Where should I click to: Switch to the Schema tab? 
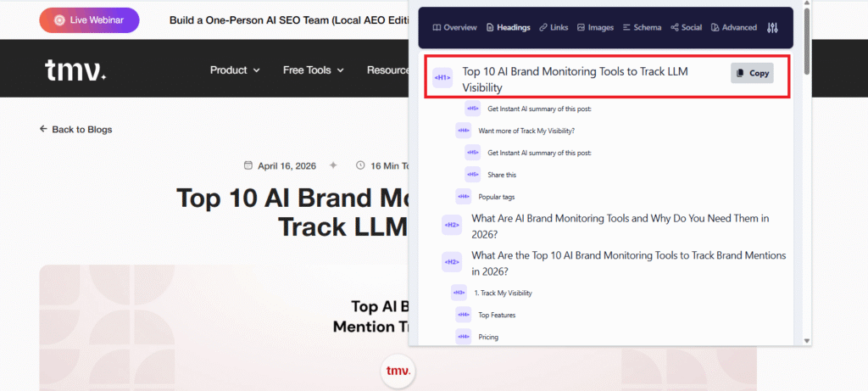pyautogui.click(x=642, y=27)
